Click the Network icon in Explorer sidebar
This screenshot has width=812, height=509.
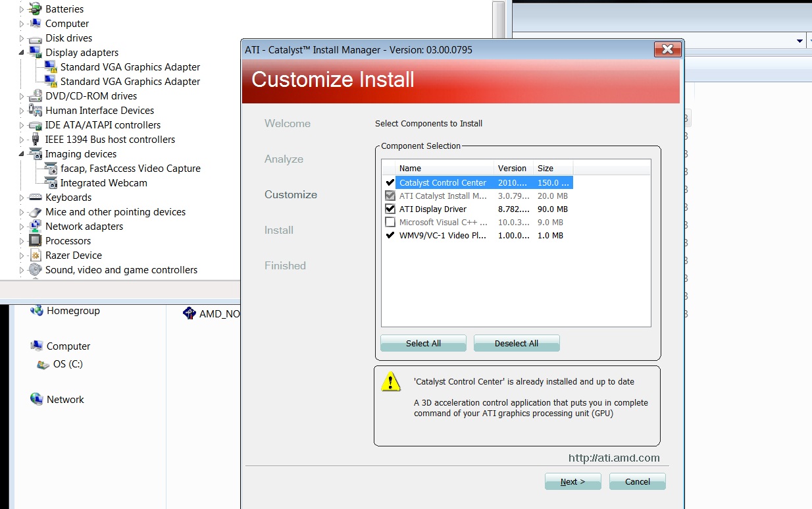(x=37, y=399)
